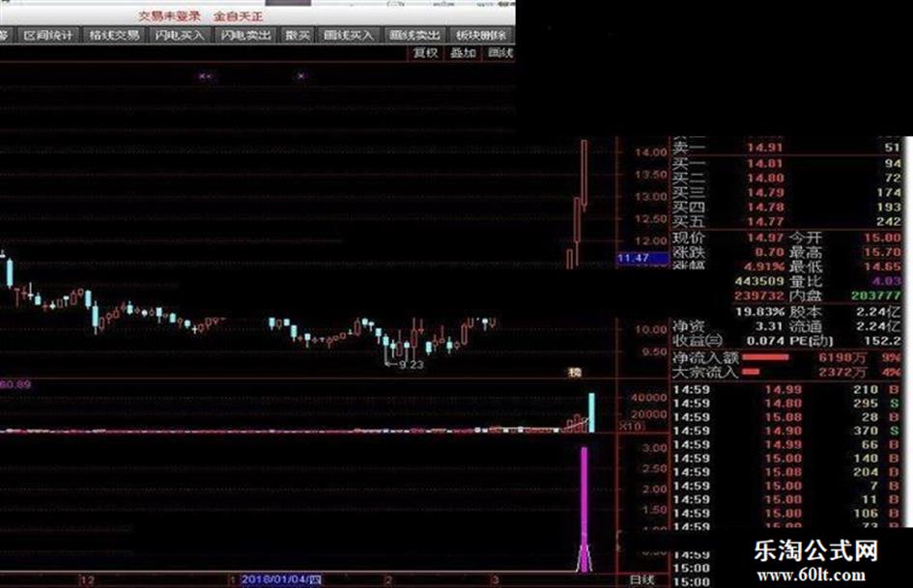Click the 金自天正 stock name

pos(238,15)
